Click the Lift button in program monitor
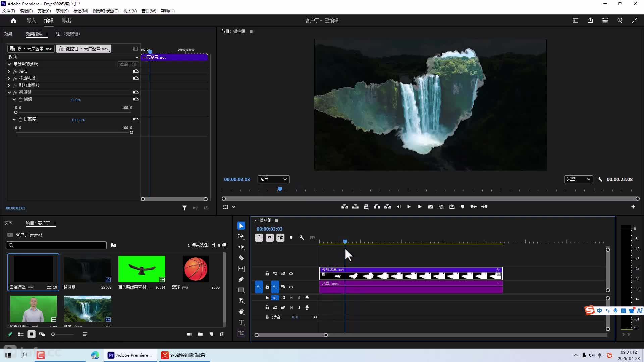Screen dimensions: 644x362 (x=377, y=207)
